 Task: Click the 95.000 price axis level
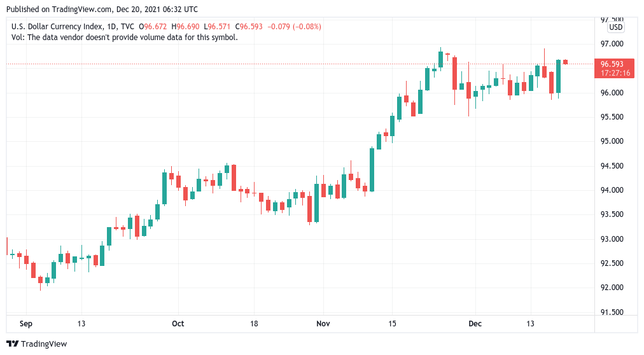pyautogui.click(x=612, y=141)
